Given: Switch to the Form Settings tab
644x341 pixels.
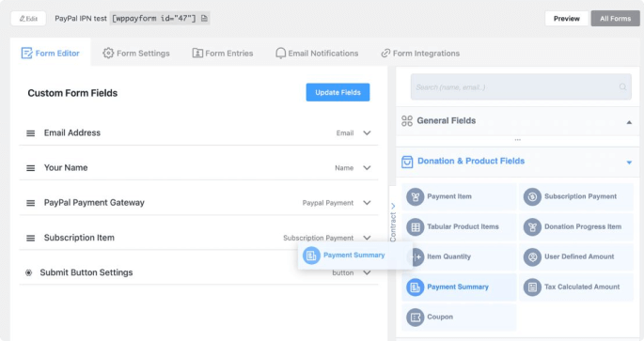Looking at the screenshot, I should [x=136, y=54].
